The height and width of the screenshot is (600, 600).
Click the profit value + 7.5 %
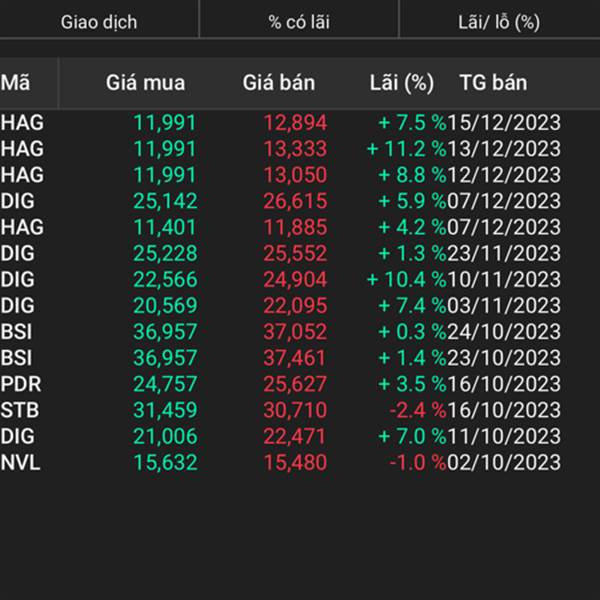(x=412, y=123)
